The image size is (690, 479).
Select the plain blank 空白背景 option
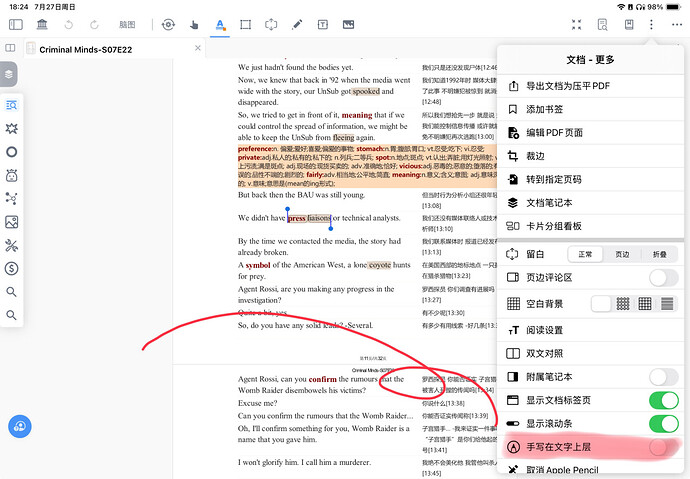(601, 303)
